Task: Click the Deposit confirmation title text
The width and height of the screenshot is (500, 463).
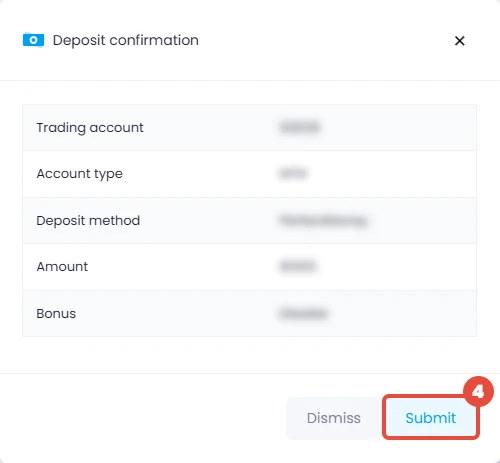Action: 126,40
